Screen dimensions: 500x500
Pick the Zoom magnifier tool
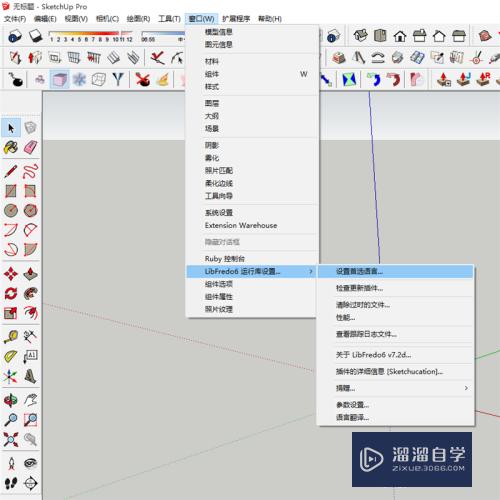tap(11, 420)
